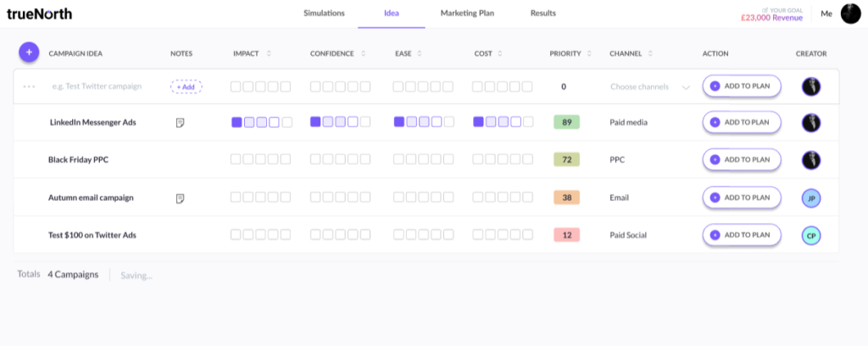The image size is (868, 346).
Task: Set first Ease box for Twitter Ads row
Action: tap(398, 235)
